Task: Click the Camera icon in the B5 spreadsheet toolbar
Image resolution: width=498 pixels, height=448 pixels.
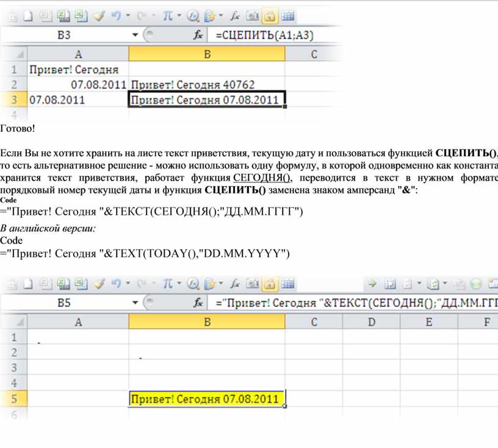Action: (253, 284)
